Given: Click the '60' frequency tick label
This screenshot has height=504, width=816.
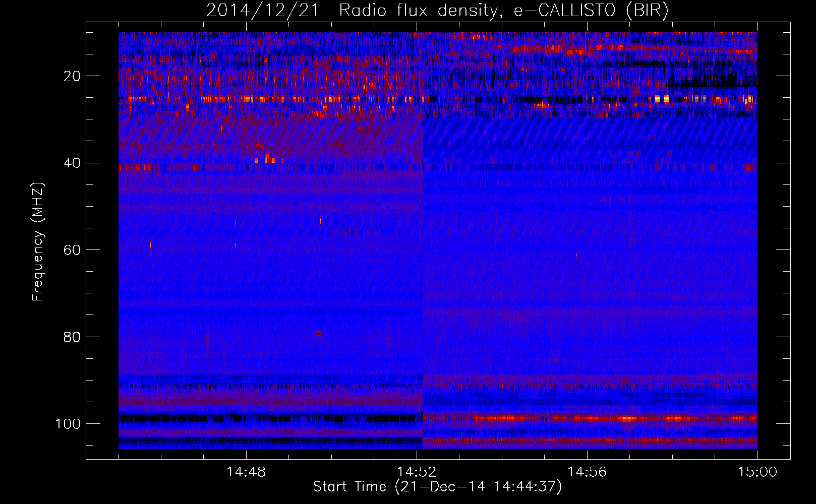Looking at the screenshot, I should pyautogui.click(x=72, y=250).
